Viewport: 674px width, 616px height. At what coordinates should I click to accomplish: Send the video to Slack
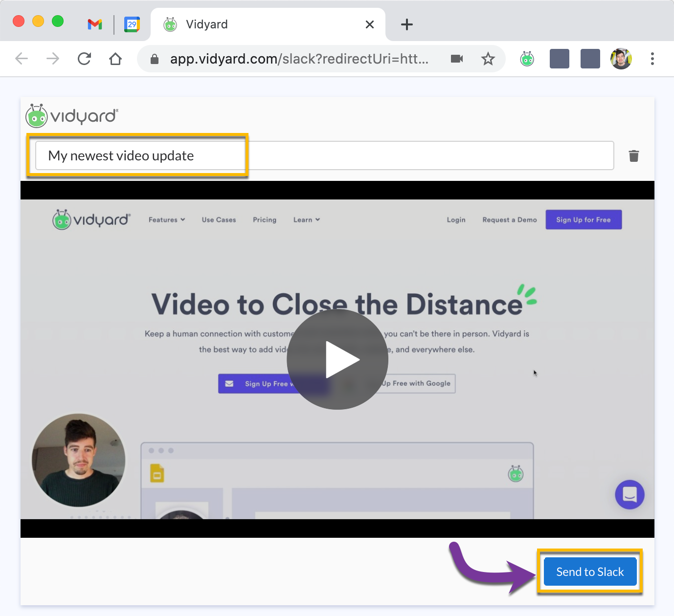(x=590, y=572)
